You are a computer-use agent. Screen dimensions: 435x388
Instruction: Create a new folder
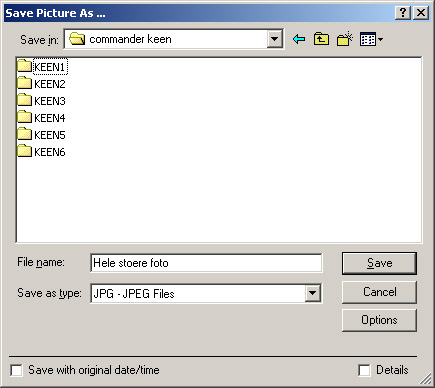pos(345,39)
